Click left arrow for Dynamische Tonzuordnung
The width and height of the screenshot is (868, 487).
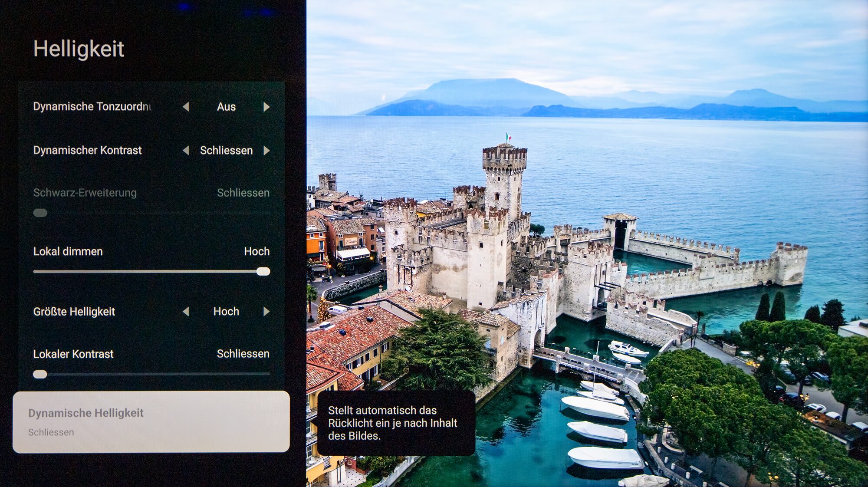[x=186, y=107]
